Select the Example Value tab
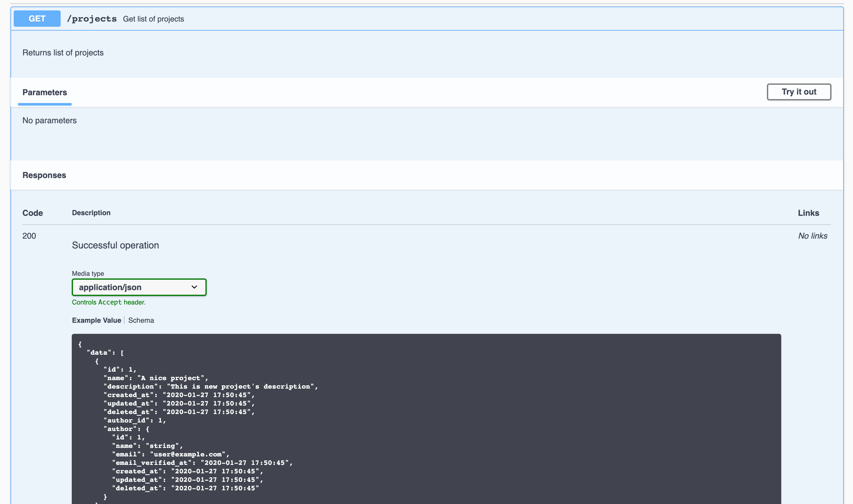 pos(97,320)
